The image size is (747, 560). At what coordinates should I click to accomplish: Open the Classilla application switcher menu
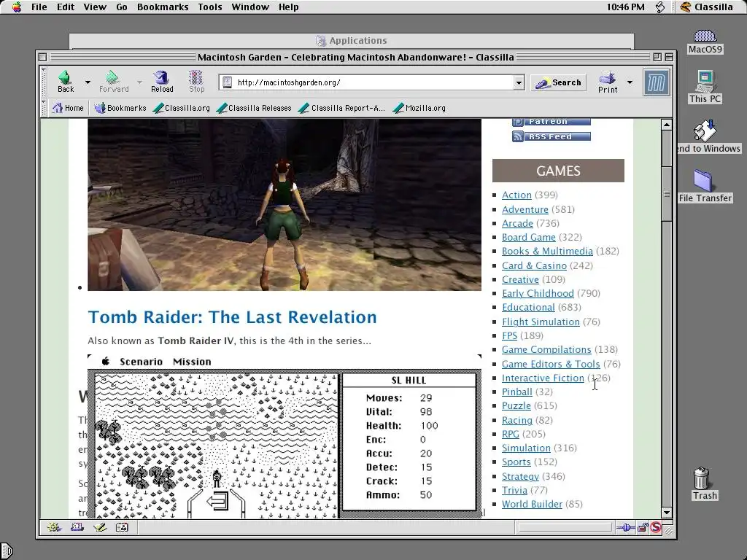click(x=706, y=7)
